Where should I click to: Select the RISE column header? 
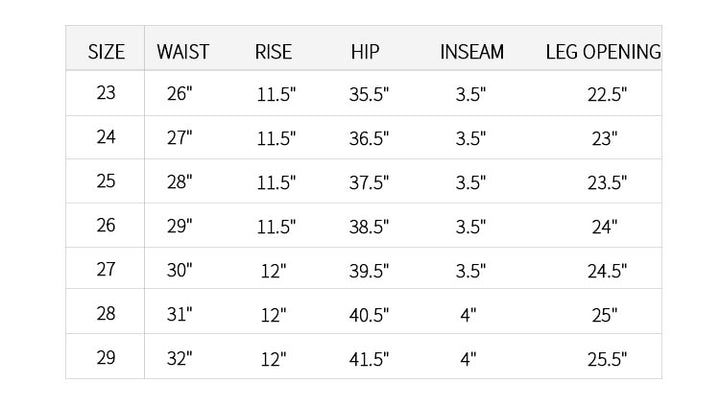click(274, 51)
